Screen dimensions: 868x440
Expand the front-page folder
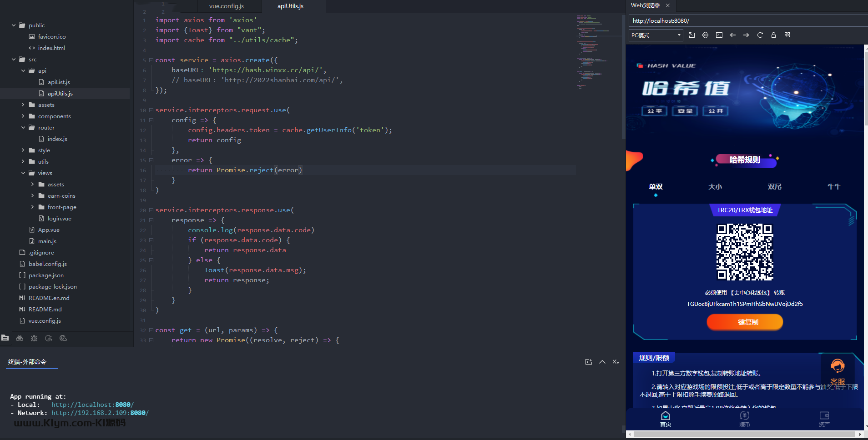click(x=33, y=207)
